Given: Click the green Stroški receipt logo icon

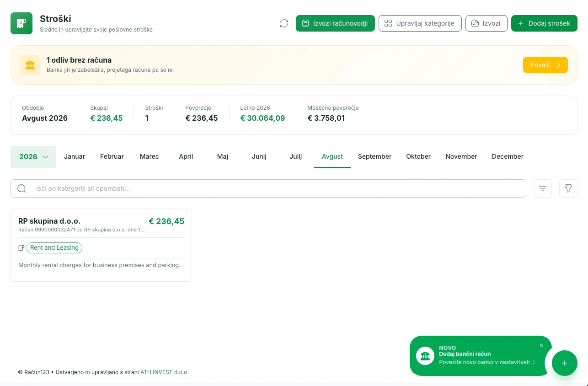Looking at the screenshot, I should 21,23.
